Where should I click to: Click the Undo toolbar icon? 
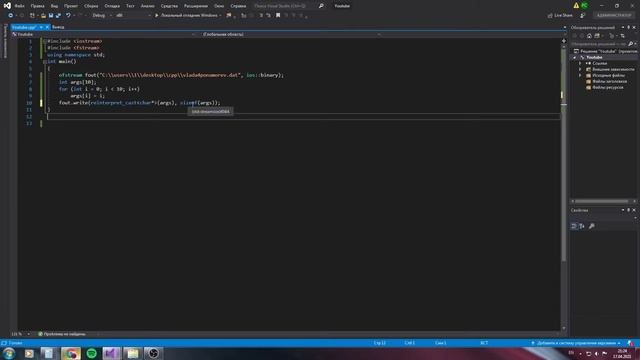tap(68, 16)
